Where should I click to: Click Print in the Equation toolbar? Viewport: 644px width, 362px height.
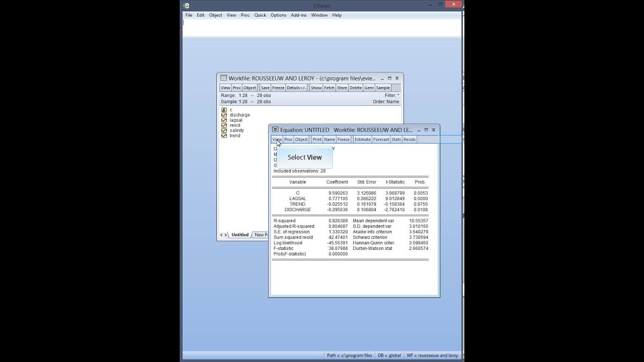click(317, 140)
